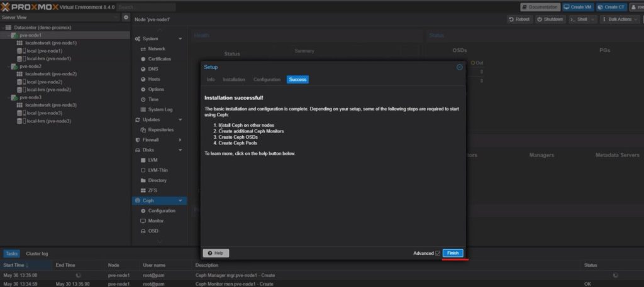
Task: Select Datacenter (demo-proxmox) in tree
Action: 42,28
